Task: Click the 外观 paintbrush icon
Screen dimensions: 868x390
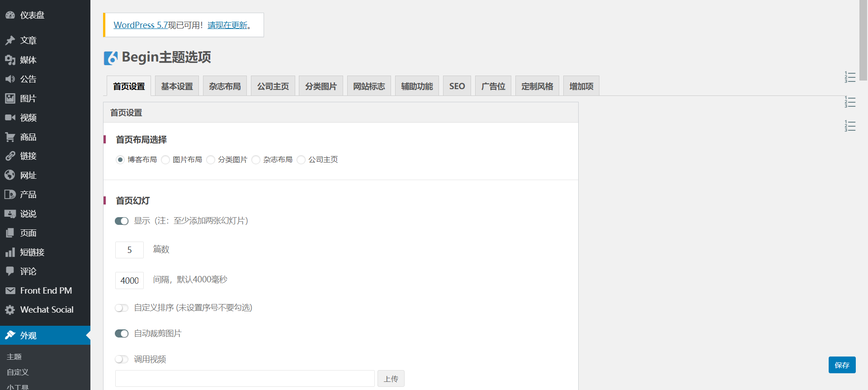Action: (x=10, y=335)
